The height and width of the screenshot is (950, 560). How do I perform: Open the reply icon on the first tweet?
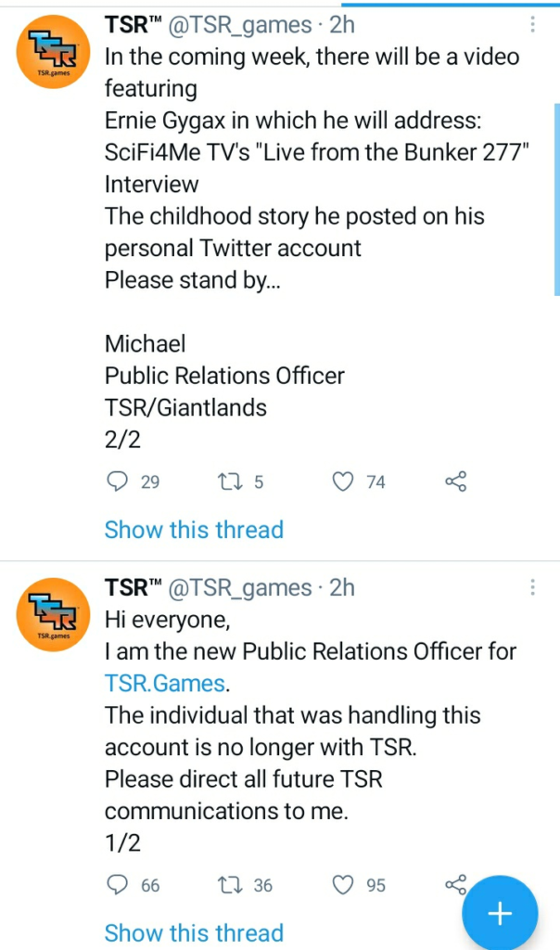point(116,481)
